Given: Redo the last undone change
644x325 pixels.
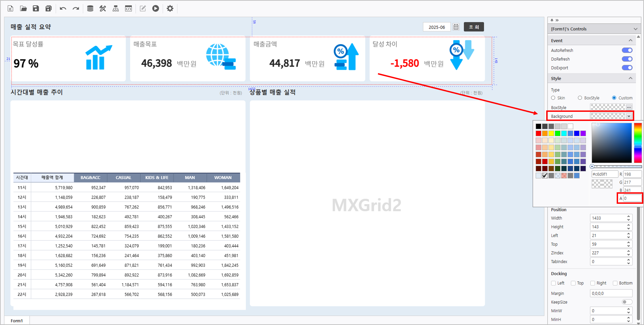Looking at the screenshot, I should point(76,8).
